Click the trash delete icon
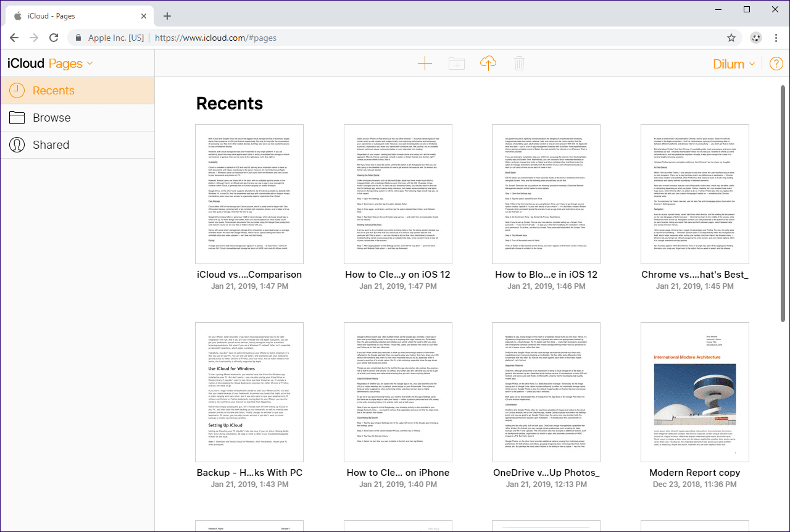The width and height of the screenshot is (790, 532). click(519, 63)
